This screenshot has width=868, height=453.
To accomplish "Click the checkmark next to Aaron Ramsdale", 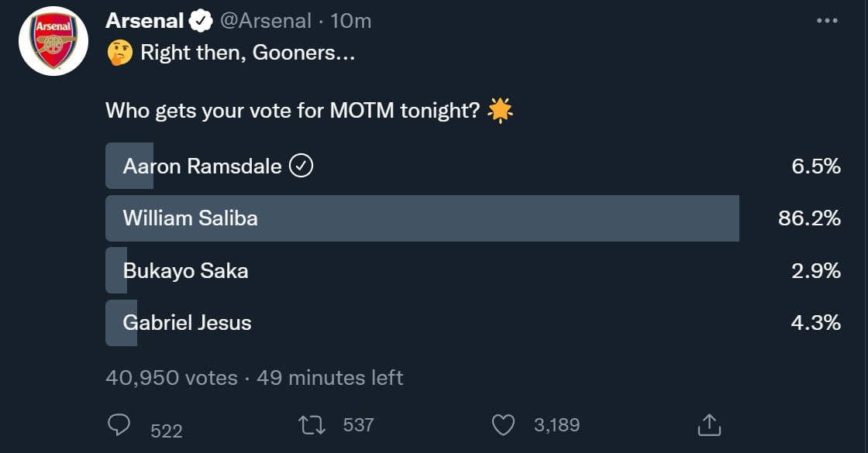I will coord(300,166).
